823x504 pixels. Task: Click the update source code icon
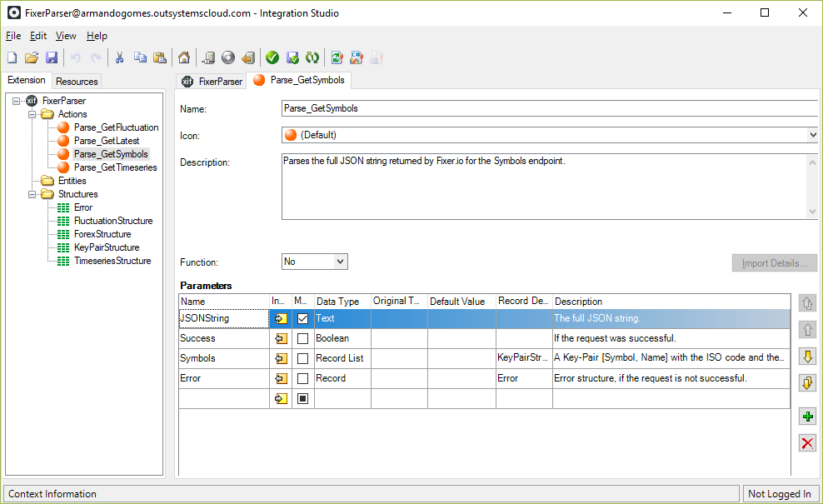click(337, 57)
